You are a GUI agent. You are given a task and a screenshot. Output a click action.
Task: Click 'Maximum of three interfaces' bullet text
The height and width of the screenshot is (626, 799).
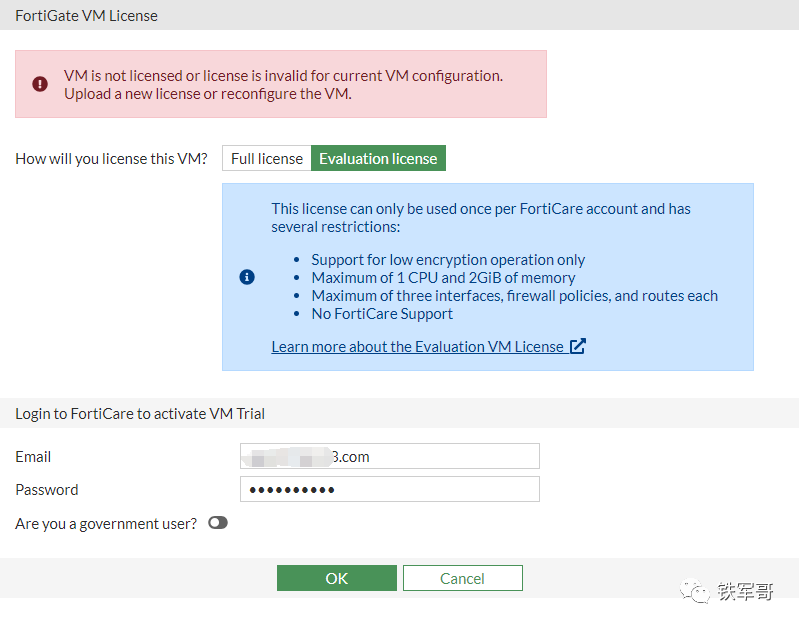point(515,296)
